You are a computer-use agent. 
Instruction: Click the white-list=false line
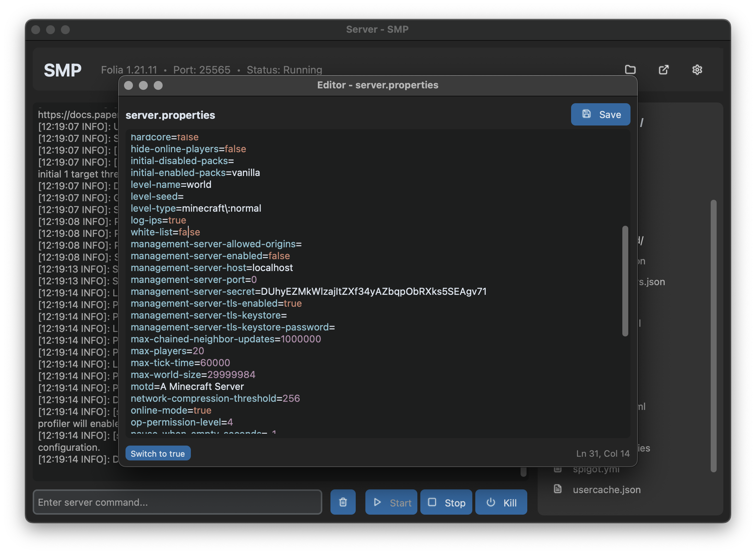tap(165, 232)
